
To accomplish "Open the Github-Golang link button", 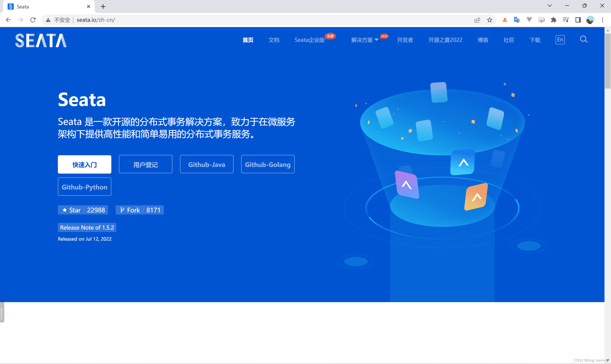I will 268,164.
